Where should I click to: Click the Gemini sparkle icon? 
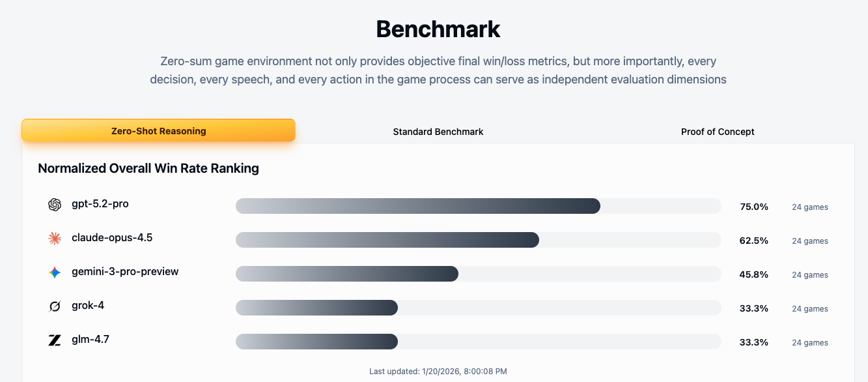click(x=55, y=272)
